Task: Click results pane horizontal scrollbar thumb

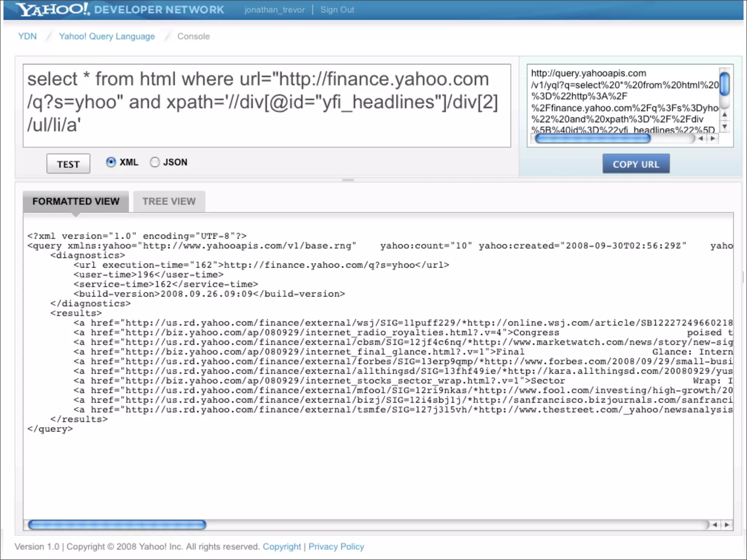Action: 117,525
